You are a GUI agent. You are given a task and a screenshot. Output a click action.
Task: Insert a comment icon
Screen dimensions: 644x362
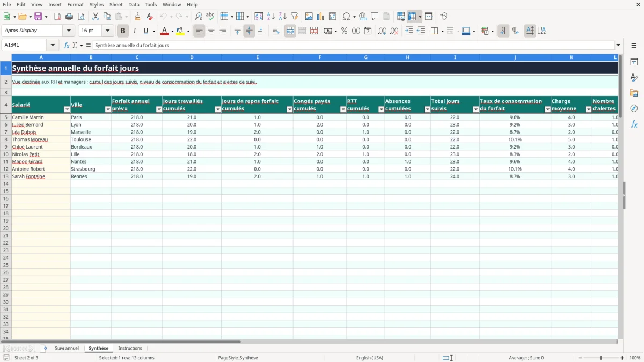point(375,17)
